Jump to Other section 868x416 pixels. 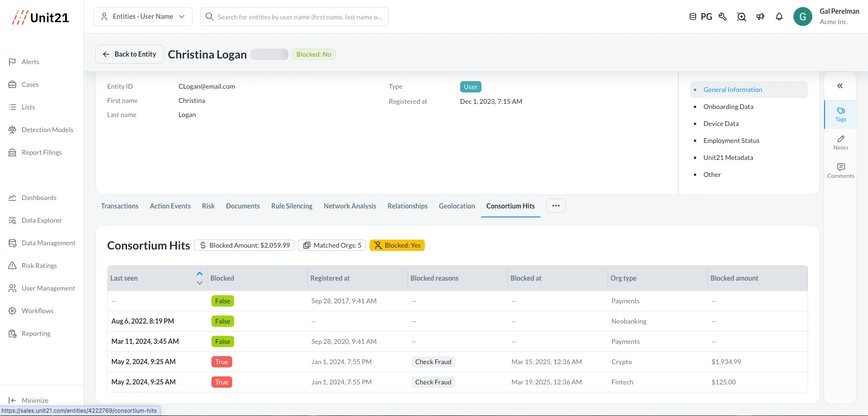coord(712,175)
